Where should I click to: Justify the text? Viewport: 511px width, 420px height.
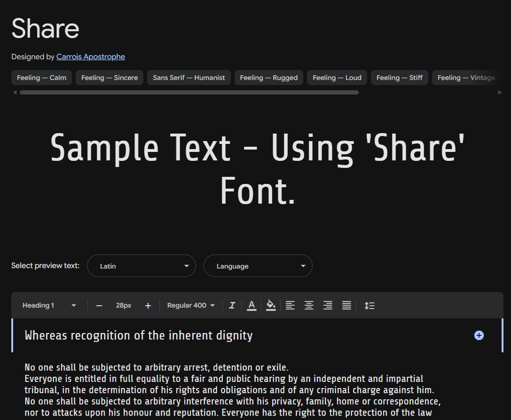point(346,305)
